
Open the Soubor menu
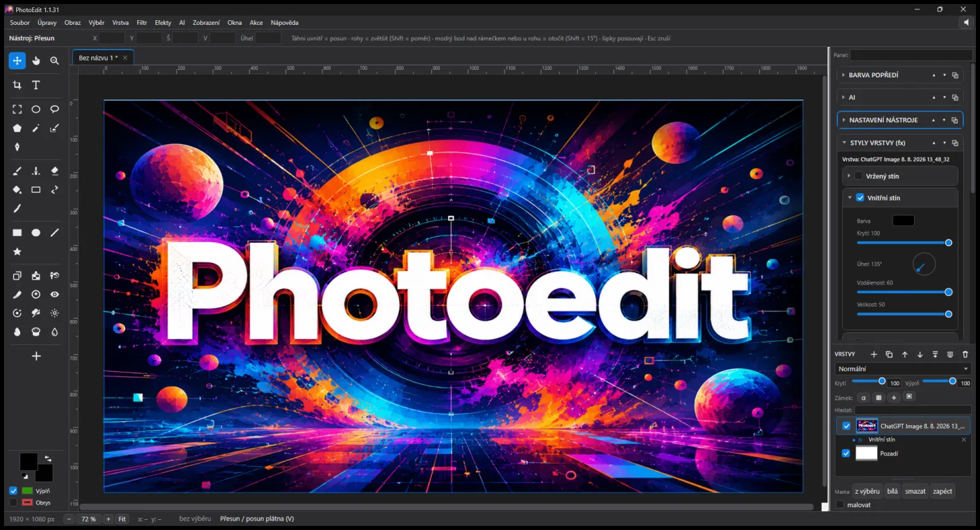tap(20, 23)
